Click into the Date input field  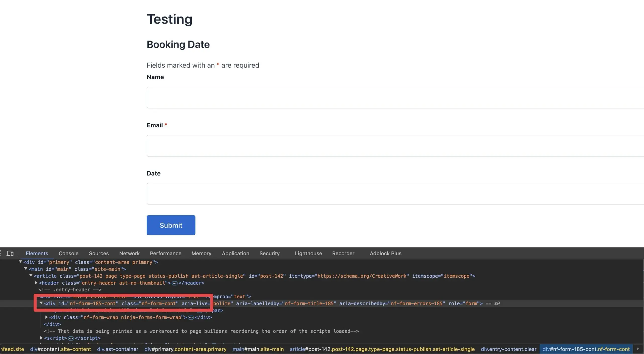coord(395,194)
